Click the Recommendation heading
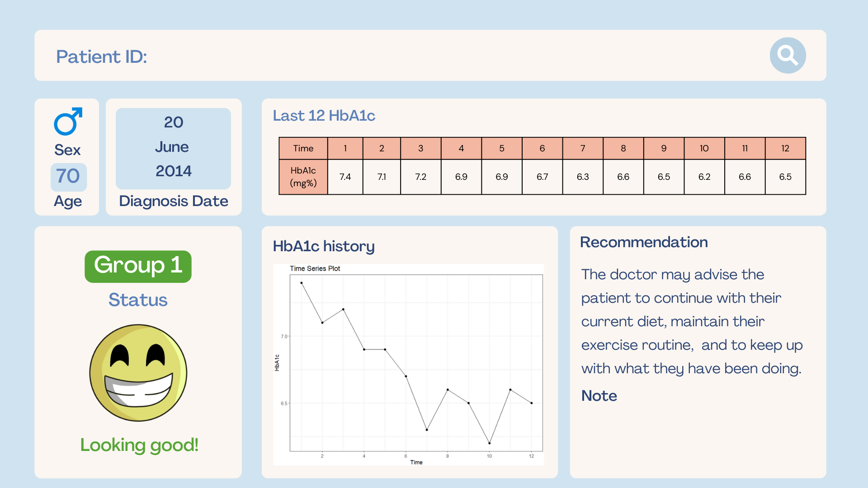This screenshot has width=868, height=488. point(644,242)
